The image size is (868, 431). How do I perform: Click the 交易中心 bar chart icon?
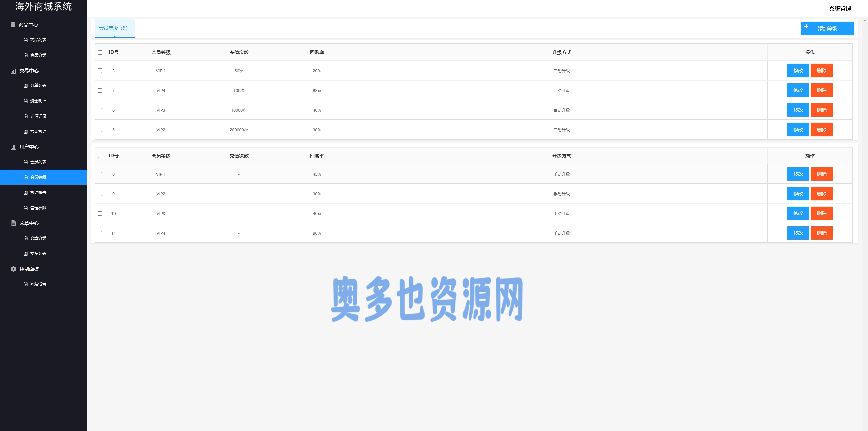tap(14, 71)
